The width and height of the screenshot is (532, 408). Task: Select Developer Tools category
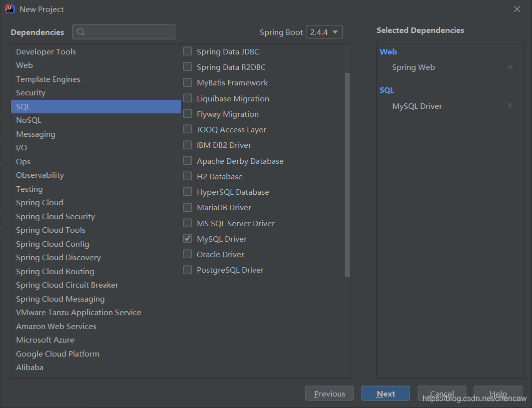coord(96,51)
